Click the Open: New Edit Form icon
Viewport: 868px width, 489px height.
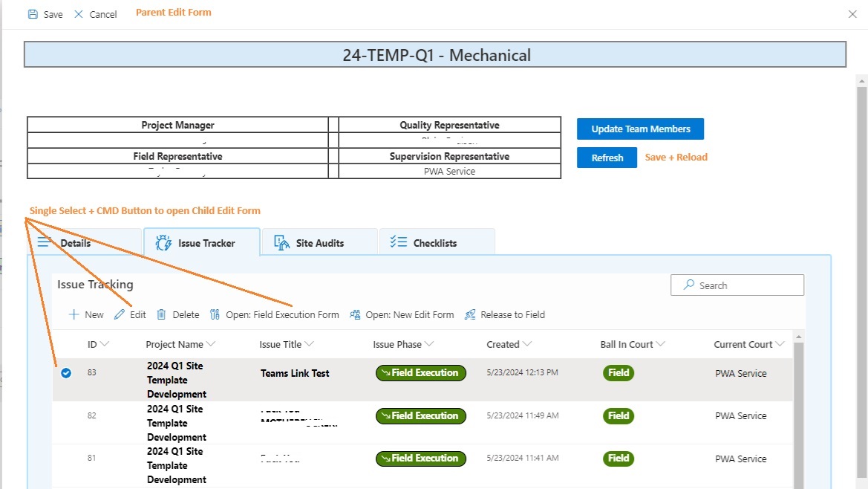(x=355, y=314)
